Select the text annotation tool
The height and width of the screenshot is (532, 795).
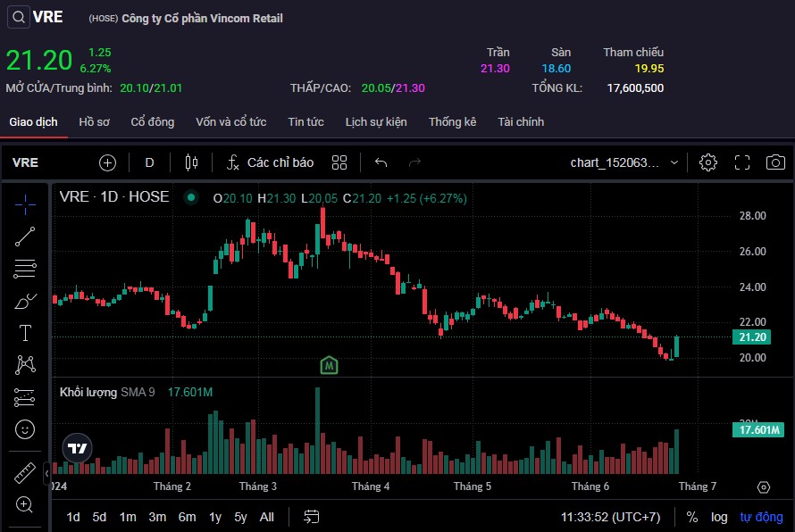25,333
